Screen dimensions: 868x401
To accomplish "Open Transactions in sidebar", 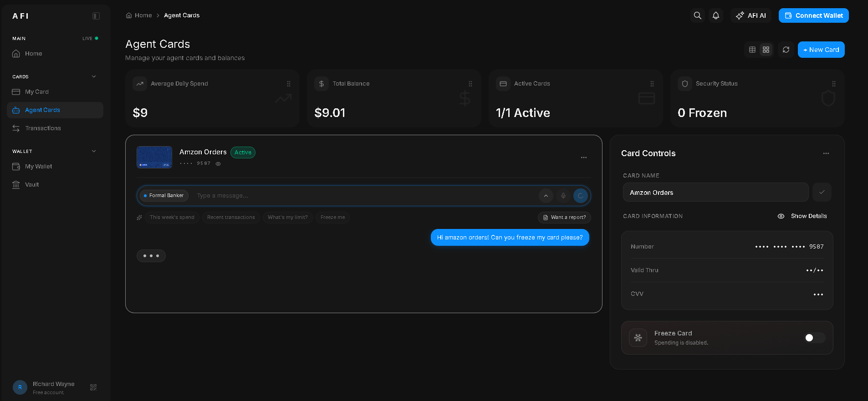I will click(x=55, y=128).
